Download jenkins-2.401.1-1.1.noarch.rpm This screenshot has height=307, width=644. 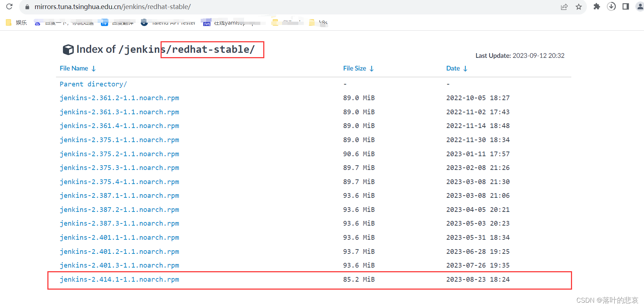click(119, 238)
